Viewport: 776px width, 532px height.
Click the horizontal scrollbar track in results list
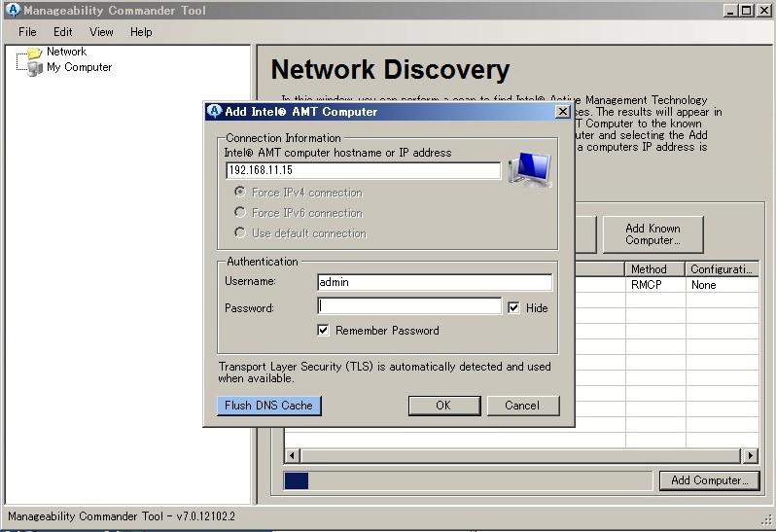click(x=520, y=455)
